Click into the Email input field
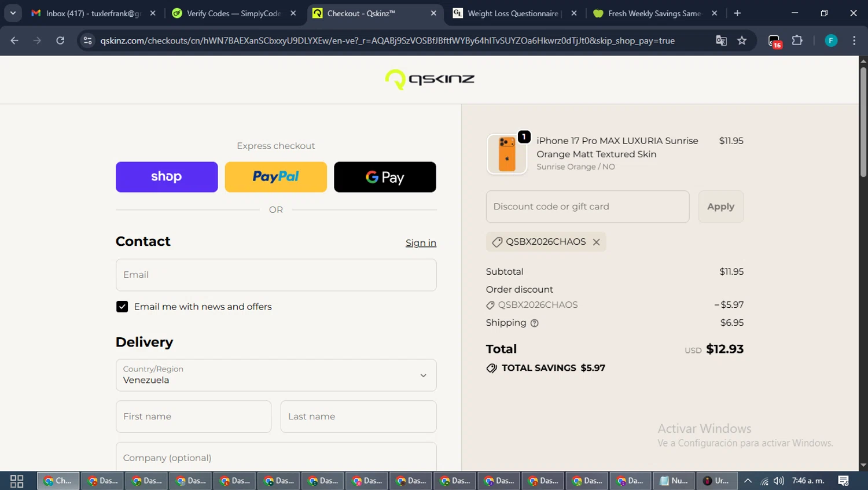This screenshot has width=868, height=490. (x=276, y=275)
